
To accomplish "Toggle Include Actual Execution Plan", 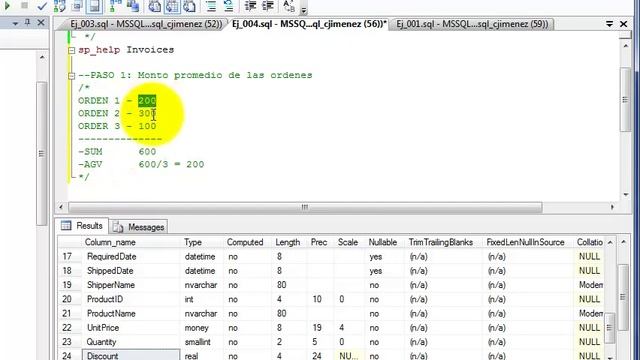I will (x=115, y=6).
